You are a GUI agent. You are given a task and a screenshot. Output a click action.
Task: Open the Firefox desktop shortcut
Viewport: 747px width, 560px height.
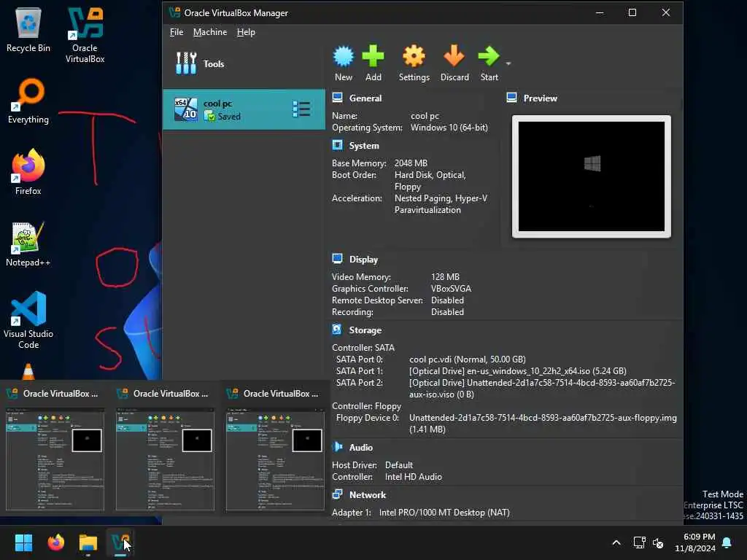28,172
